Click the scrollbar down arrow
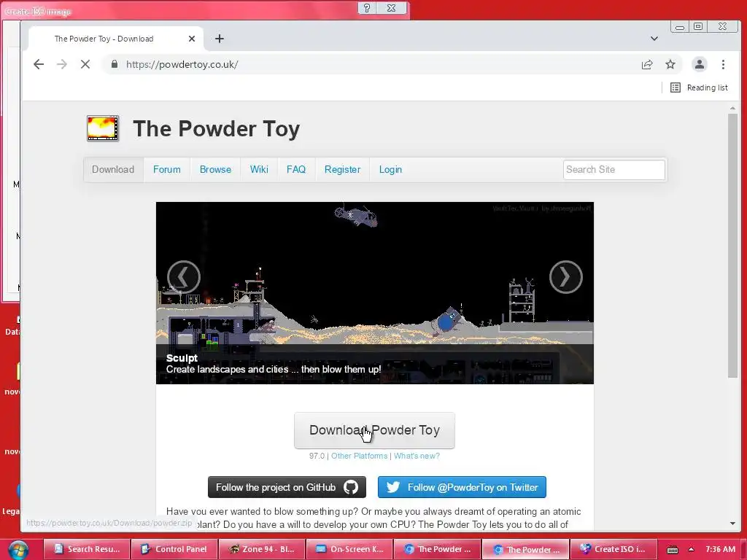Viewport: 747px width, 560px height. point(732,524)
